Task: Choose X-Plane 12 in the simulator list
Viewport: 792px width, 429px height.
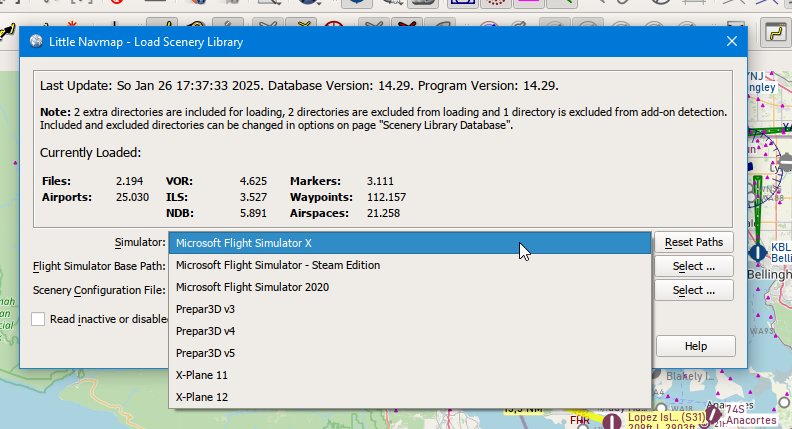Action: click(x=410, y=397)
